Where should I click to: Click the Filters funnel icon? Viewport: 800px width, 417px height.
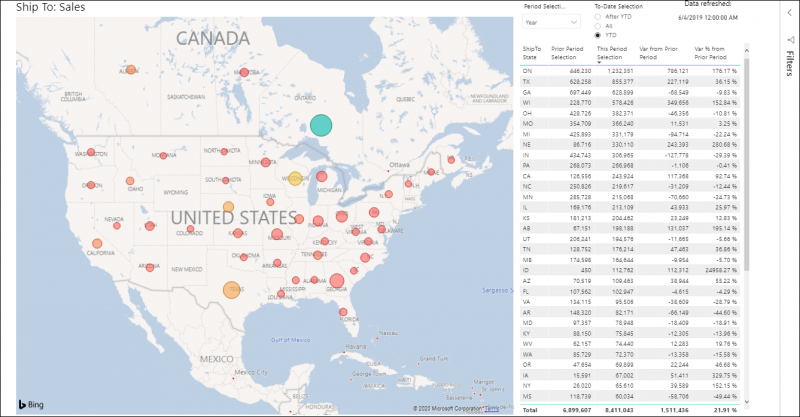click(x=790, y=39)
